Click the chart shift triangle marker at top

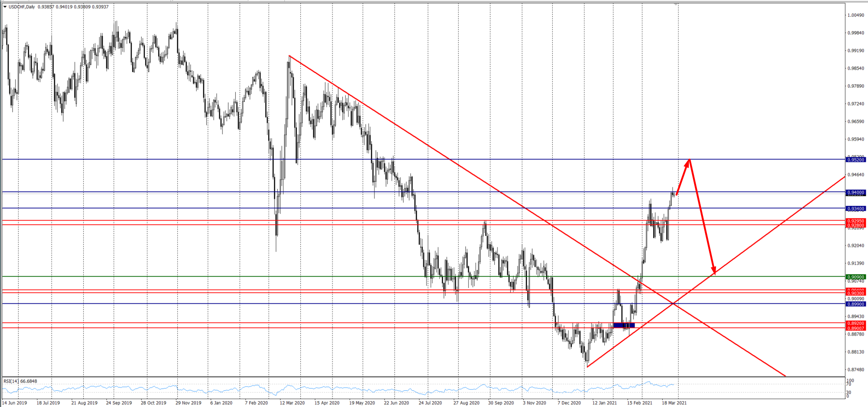tap(676, 4)
